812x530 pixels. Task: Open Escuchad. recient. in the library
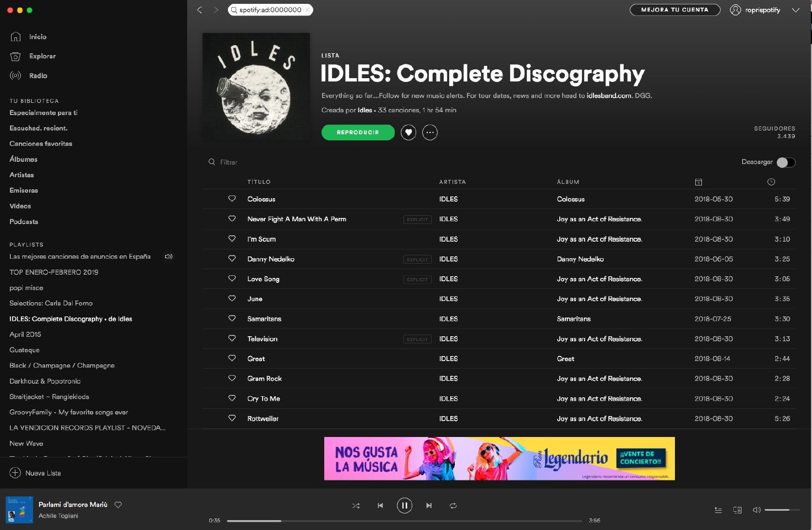click(x=39, y=128)
